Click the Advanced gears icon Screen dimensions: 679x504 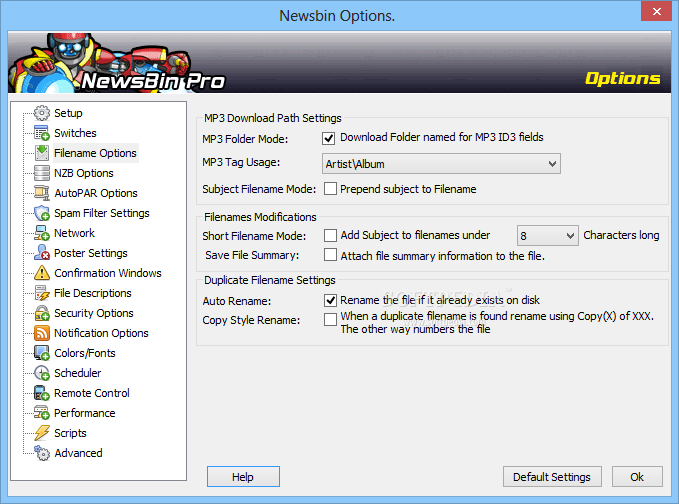click(42, 453)
